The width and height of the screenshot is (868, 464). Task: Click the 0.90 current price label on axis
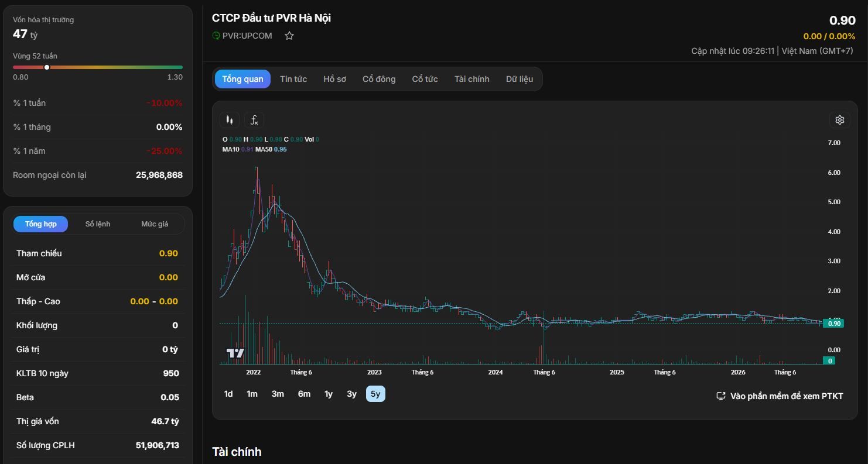pyautogui.click(x=833, y=324)
